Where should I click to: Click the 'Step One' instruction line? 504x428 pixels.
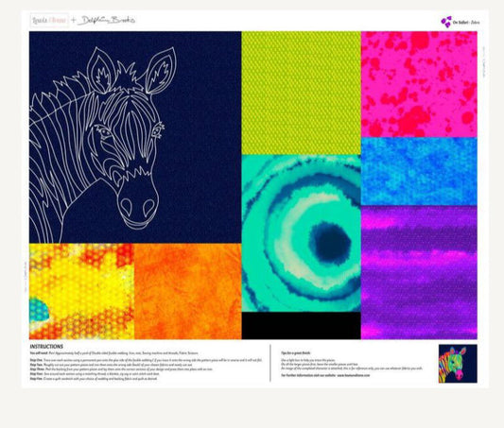click(x=146, y=360)
